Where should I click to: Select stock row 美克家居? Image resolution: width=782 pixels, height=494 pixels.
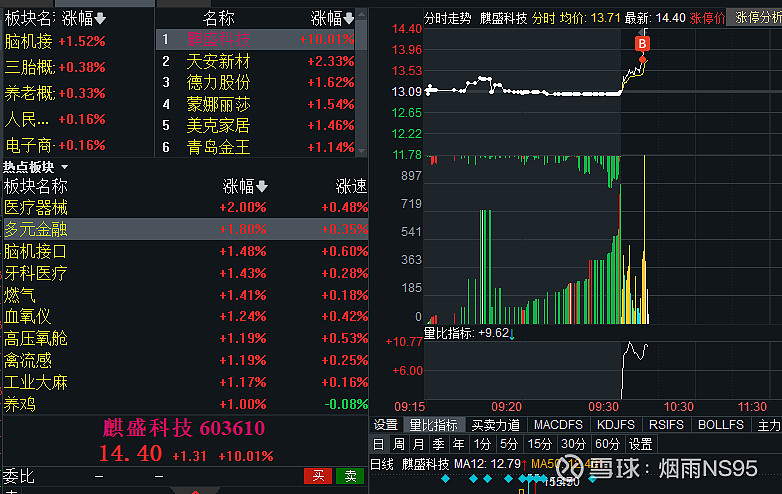[256, 126]
